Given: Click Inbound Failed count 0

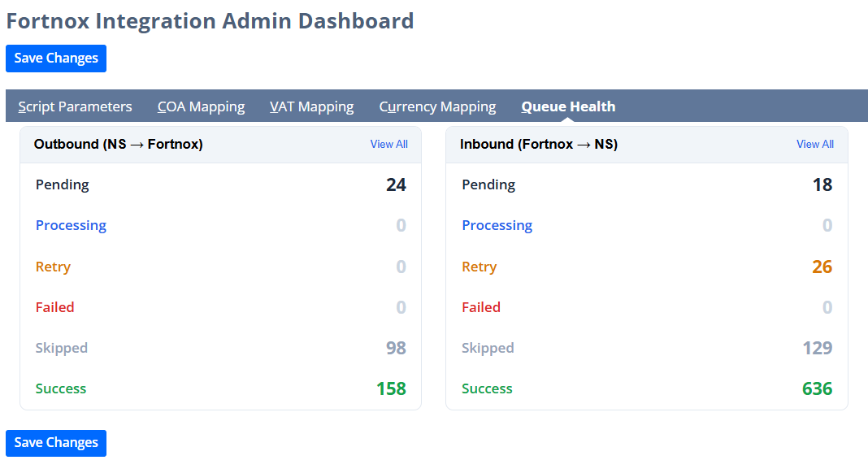Looking at the screenshot, I should point(827,307).
